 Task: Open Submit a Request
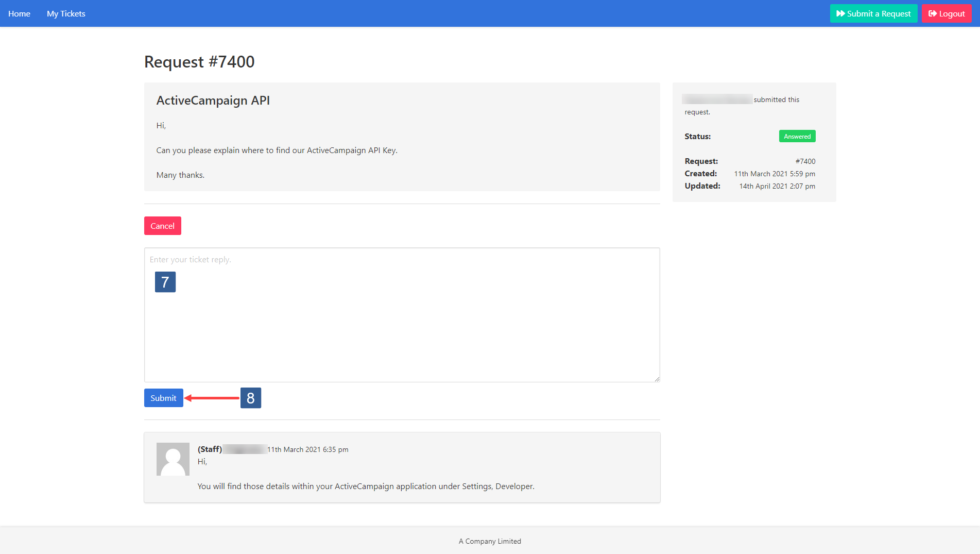tap(873, 13)
